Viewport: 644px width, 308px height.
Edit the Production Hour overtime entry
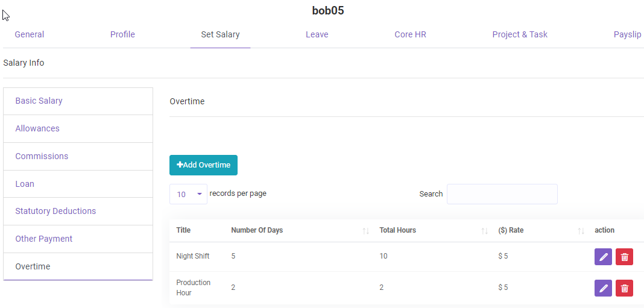point(603,288)
